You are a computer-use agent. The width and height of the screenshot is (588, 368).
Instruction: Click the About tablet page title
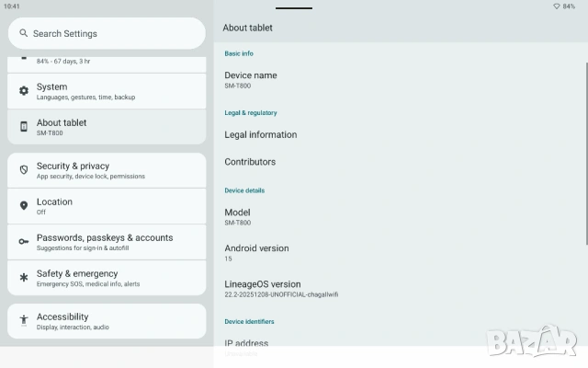[x=247, y=28]
